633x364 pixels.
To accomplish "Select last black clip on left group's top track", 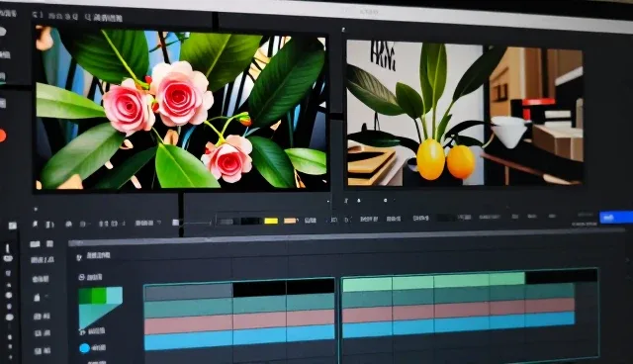I will click(311, 287).
